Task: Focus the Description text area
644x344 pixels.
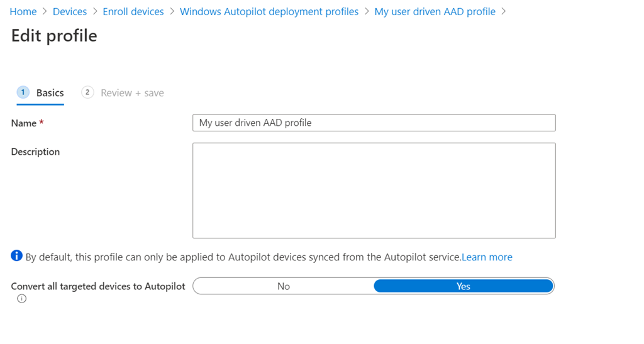Action: coord(374,190)
